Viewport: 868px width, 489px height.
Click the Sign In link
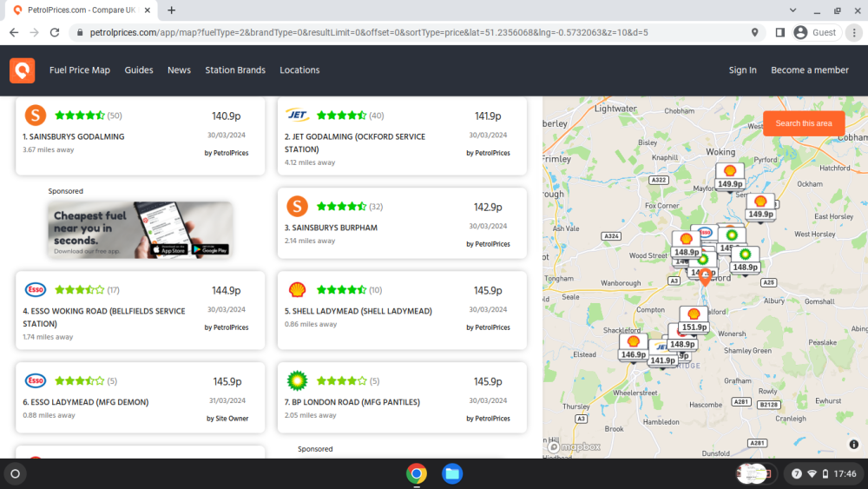pyautogui.click(x=742, y=70)
